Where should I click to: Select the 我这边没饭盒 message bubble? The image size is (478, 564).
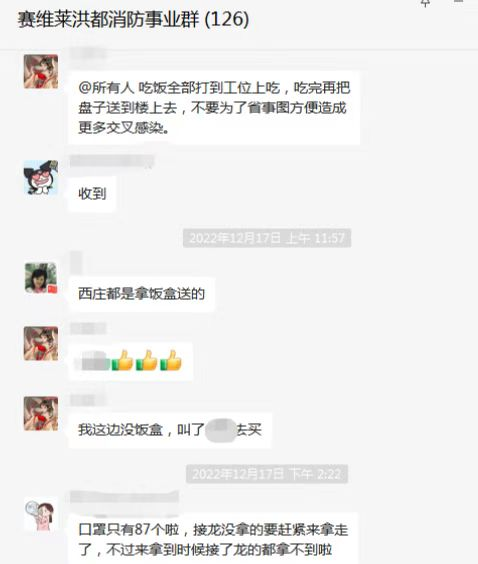(170, 430)
